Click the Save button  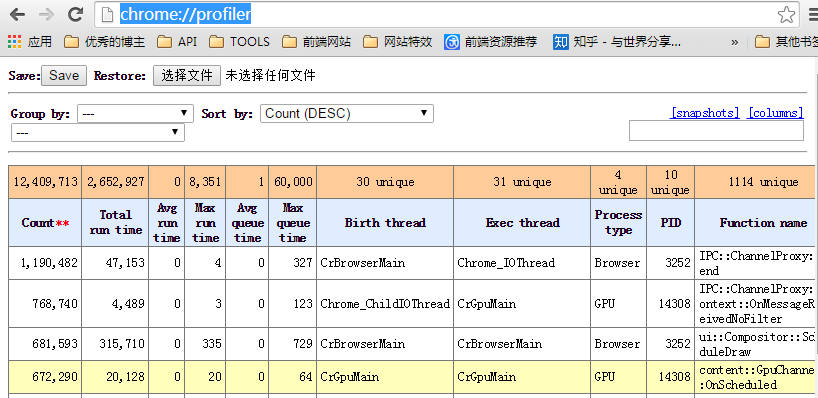click(64, 76)
